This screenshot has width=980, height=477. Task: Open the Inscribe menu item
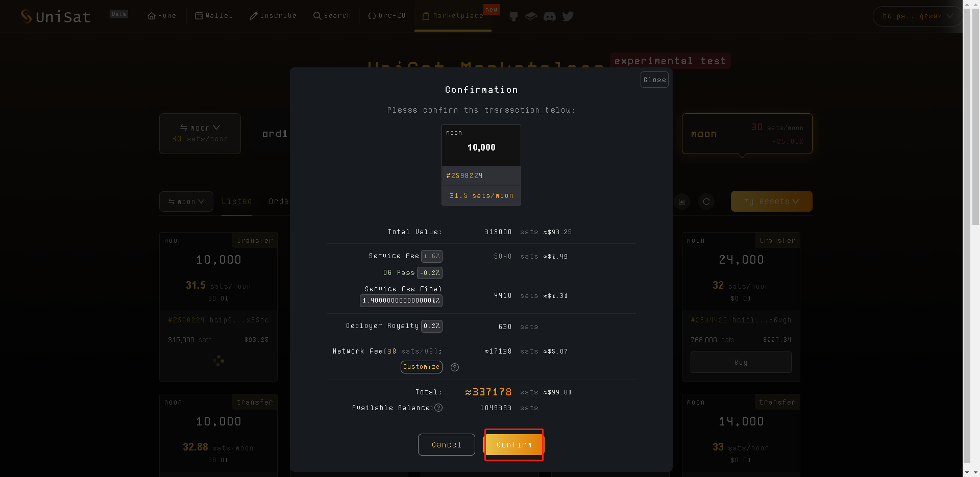[x=273, y=16]
